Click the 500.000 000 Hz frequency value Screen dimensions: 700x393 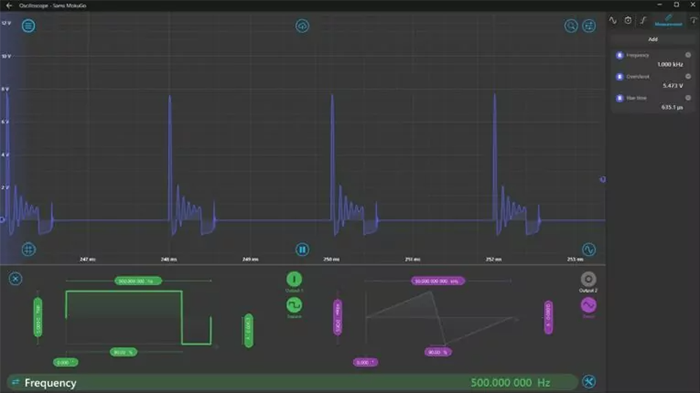click(510, 383)
